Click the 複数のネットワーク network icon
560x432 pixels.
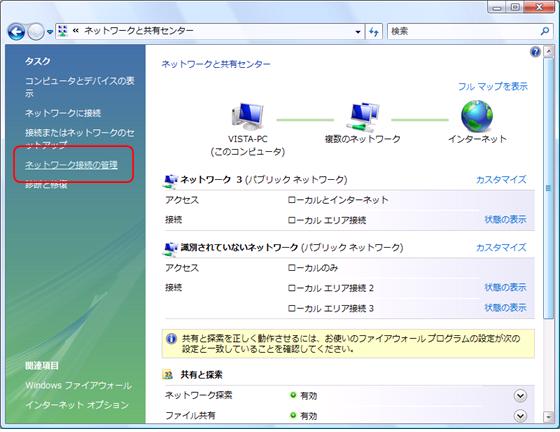pos(363,117)
